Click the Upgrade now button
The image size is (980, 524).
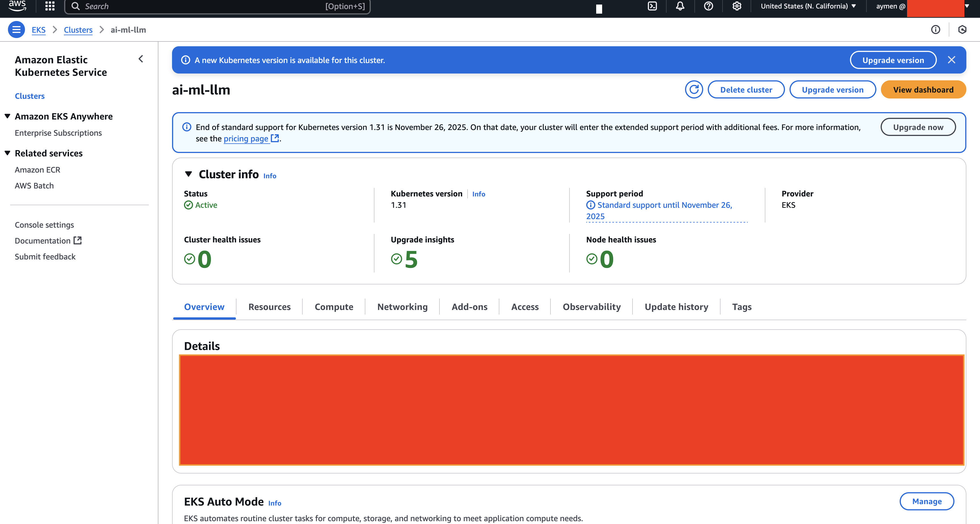(918, 127)
